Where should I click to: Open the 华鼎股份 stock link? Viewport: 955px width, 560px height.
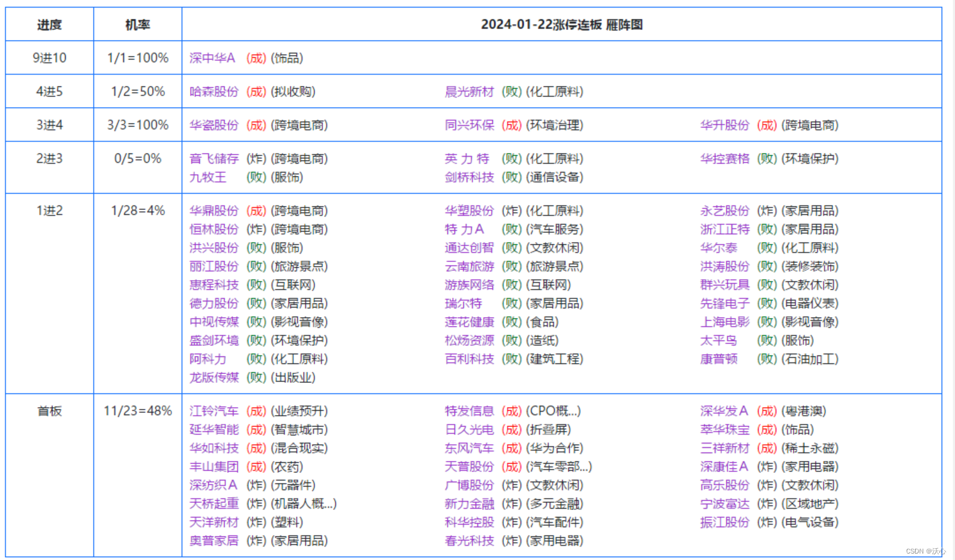tap(214, 211)
